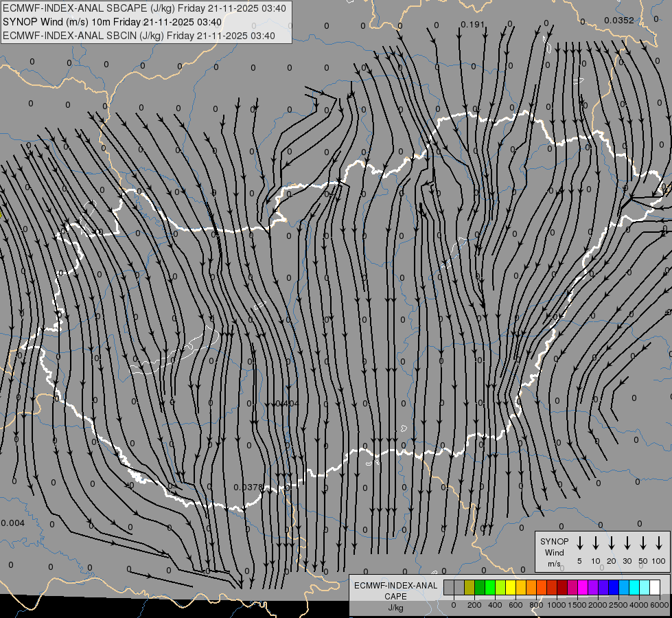Click the '200' CAPE scale label
The height and width of the screenshot is (618, 672).
click(x=474, y=605)
